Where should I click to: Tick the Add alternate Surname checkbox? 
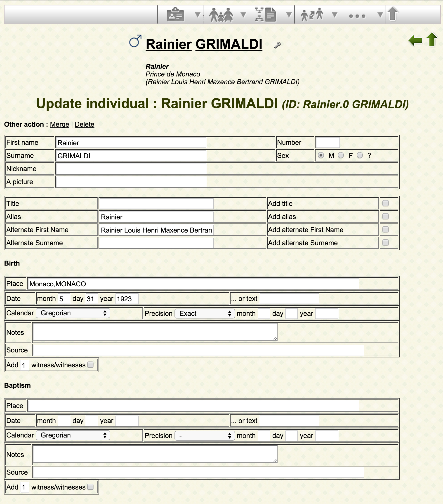coord(385,242)
